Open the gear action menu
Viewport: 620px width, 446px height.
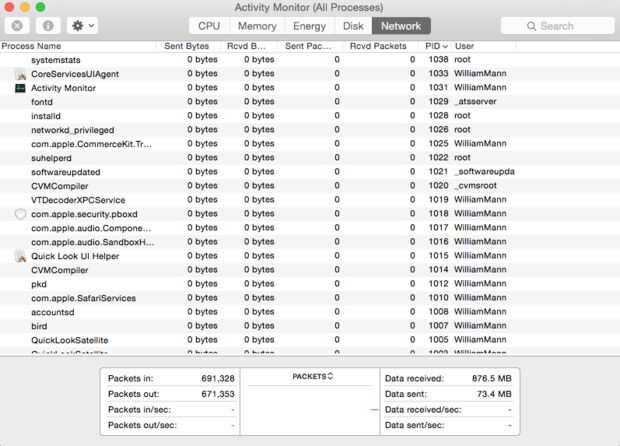(82, 26)
